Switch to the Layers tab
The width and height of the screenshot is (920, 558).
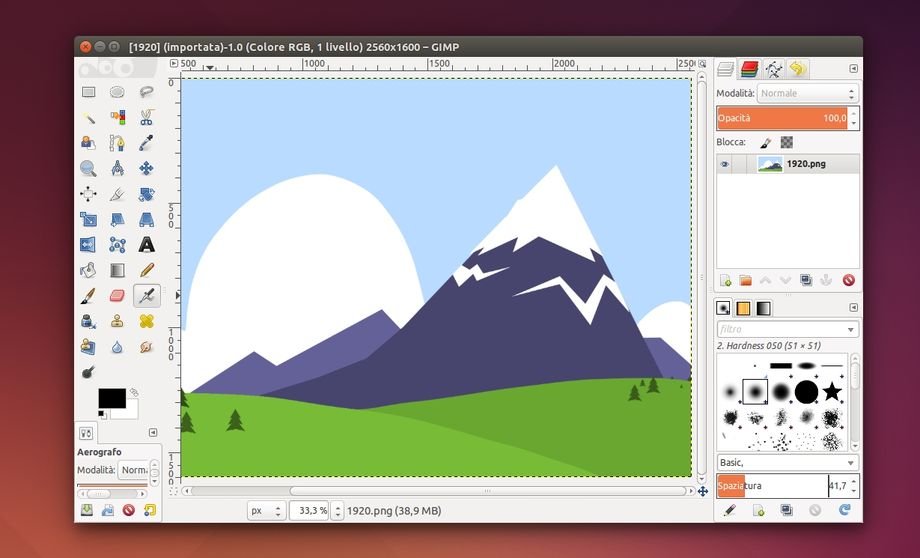[x=726, y=69]
